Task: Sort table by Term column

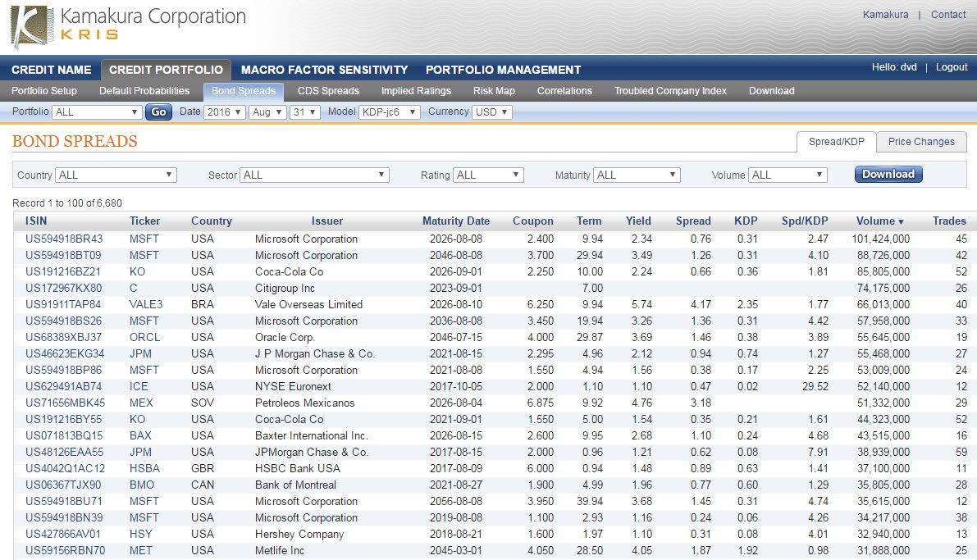Action: click(x=589, y=221)
